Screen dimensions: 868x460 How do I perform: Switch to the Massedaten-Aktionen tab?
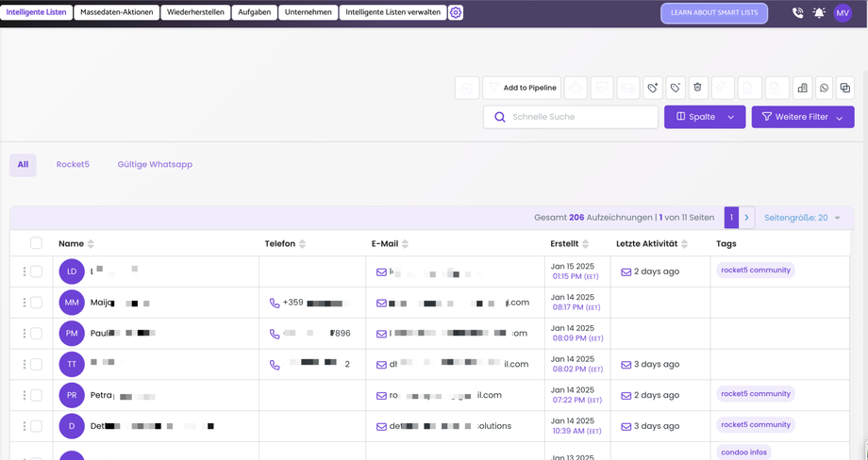click(x=117, y=13)
